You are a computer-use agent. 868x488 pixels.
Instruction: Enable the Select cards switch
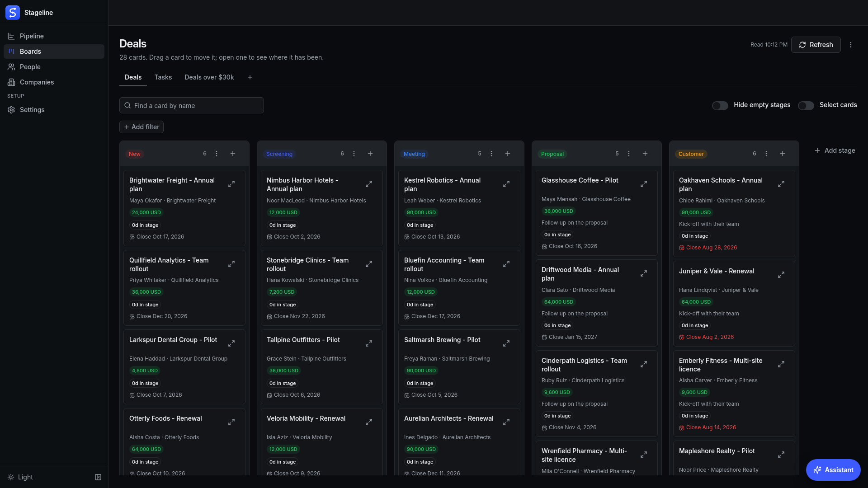[x=806, y=105]
